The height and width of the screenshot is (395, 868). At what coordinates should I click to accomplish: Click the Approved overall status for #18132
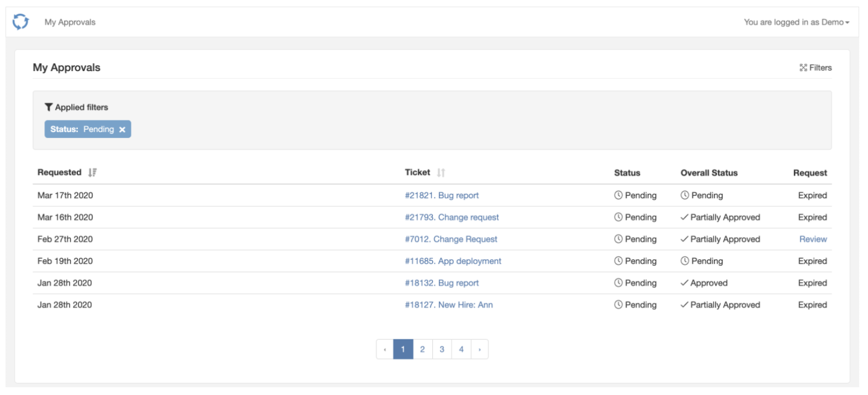click(x=704, y=283)
